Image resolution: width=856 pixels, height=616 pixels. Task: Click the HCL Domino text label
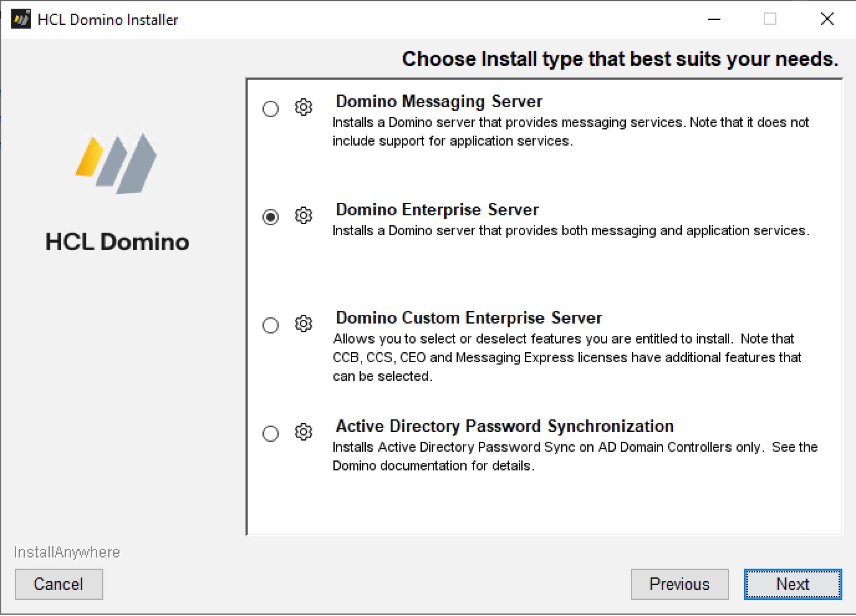click(x=117, y=242)
